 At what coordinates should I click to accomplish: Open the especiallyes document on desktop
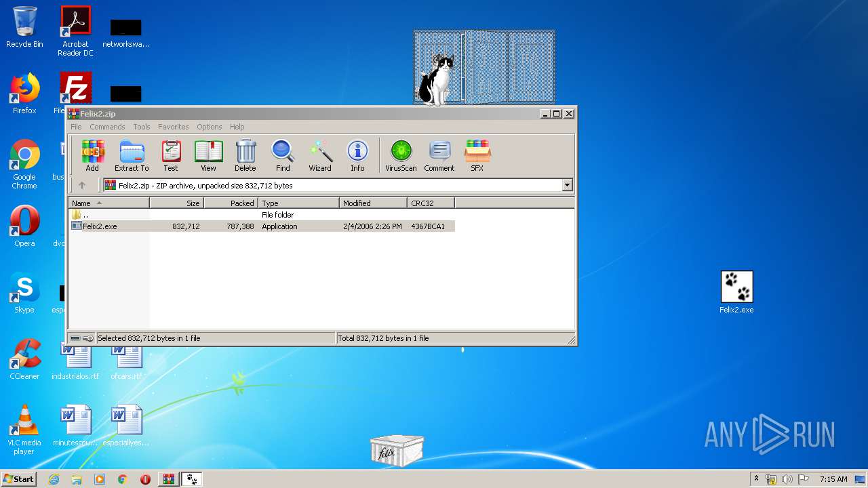pyautogui.click(x=126, y=426)
